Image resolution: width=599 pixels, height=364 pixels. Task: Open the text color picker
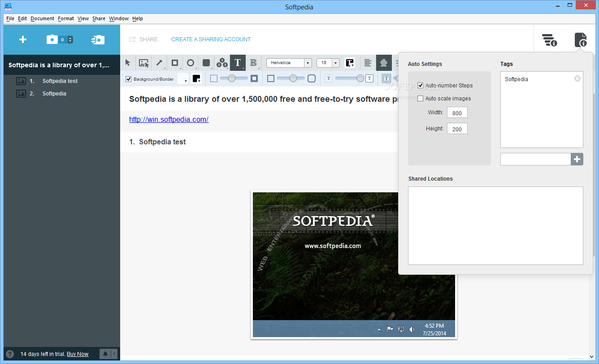350,63
